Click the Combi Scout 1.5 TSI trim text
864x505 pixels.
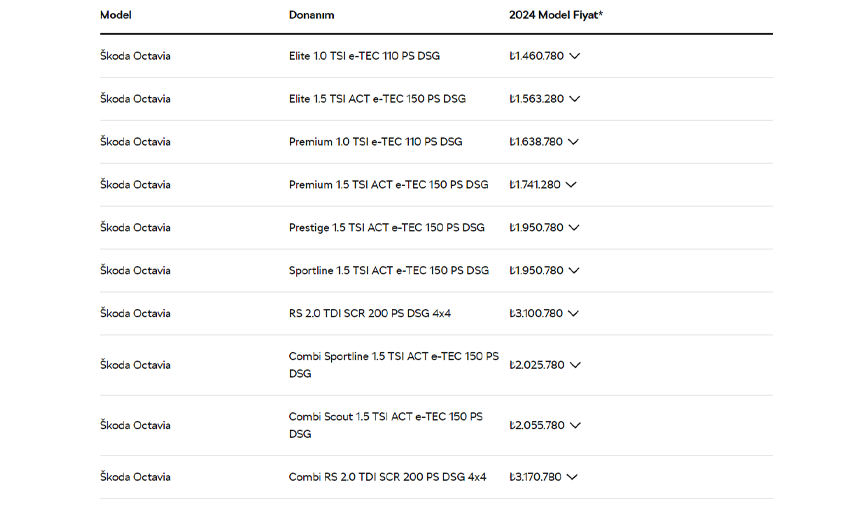point(386,425)
